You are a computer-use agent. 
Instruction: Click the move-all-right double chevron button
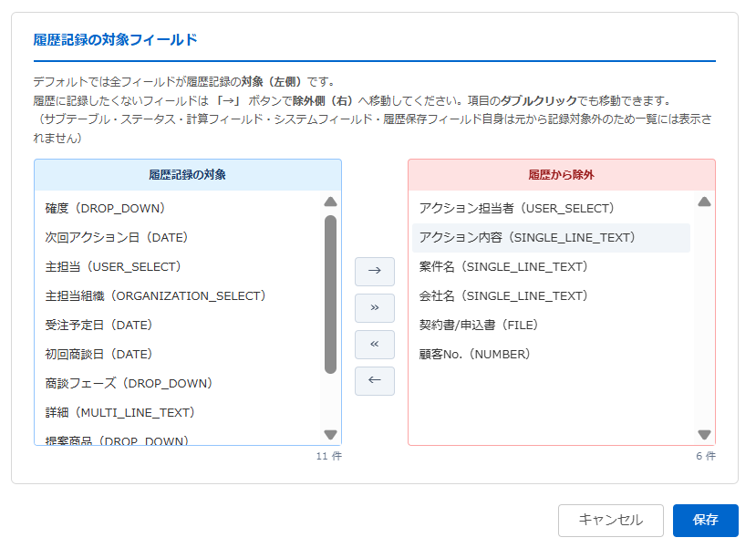tap(375, 308)
